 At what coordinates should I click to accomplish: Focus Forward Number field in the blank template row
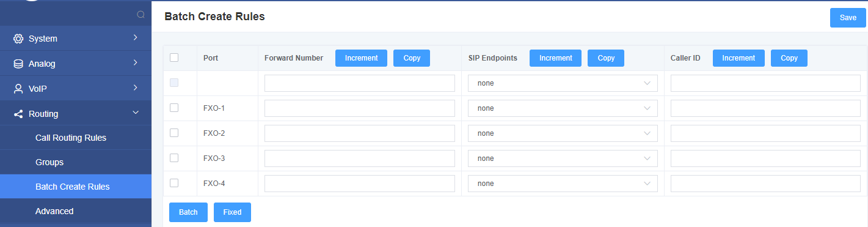click(x=360, y=83)
